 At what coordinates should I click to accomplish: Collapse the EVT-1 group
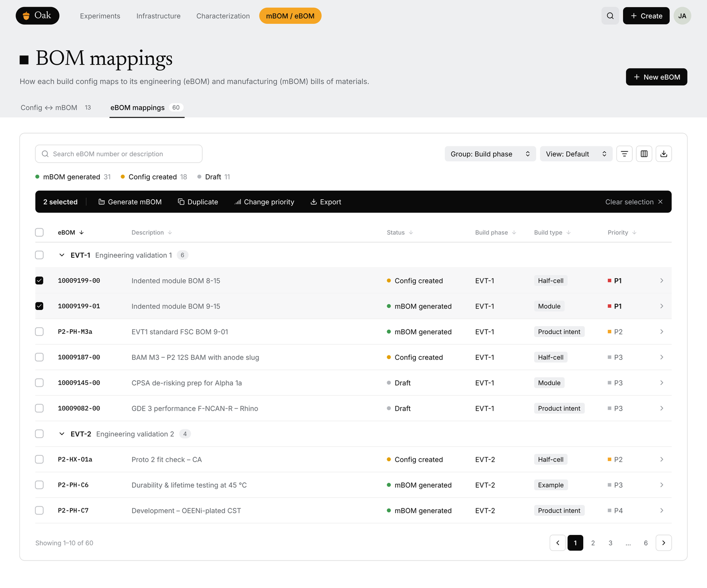coord(62,255)
